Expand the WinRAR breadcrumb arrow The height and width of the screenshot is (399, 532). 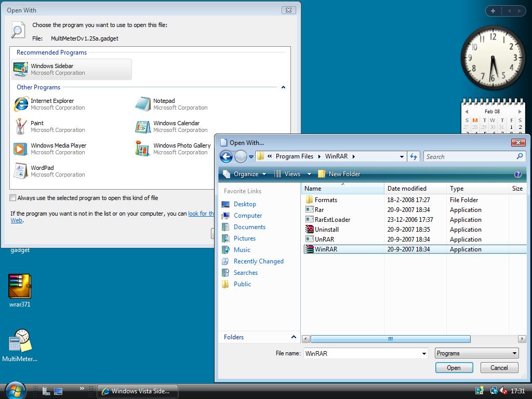pyautogui.click(x=353, y=156)
